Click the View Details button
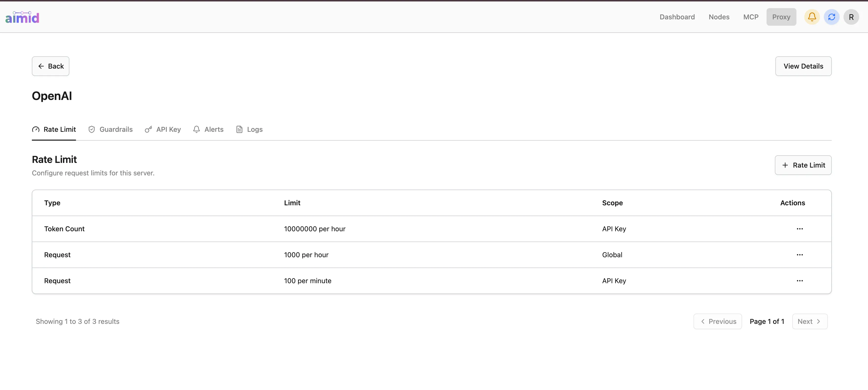Viewport: 868px width, 390px height. pyautogui.click(x=803, y=66)
